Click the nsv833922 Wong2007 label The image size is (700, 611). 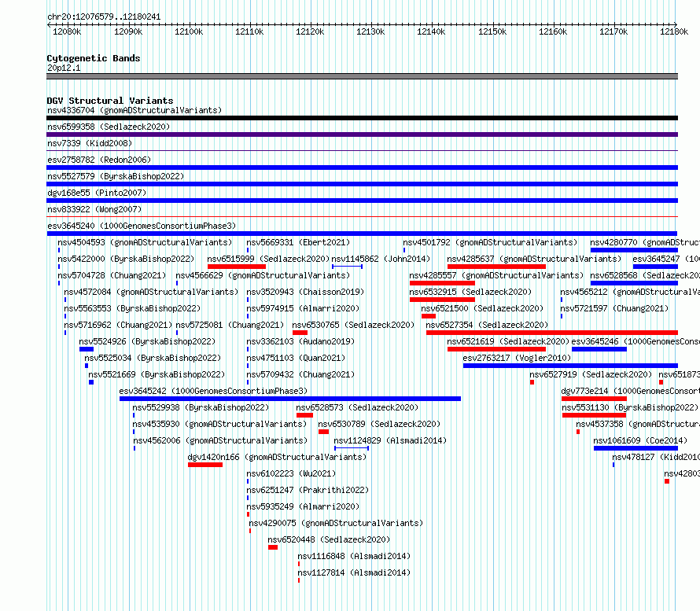pyautogui.click(x=94, y=209)
